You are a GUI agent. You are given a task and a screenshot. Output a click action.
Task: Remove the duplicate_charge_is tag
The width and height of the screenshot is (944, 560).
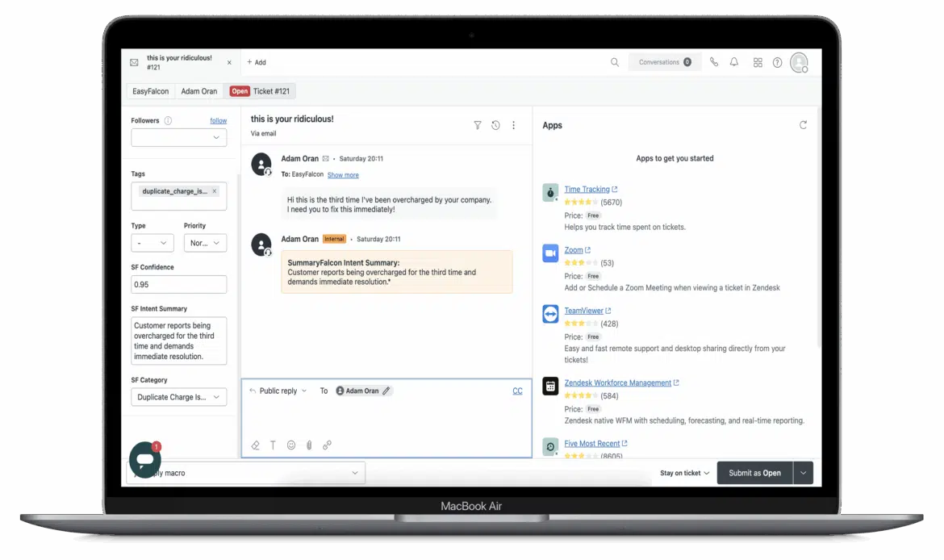(215, 191)
